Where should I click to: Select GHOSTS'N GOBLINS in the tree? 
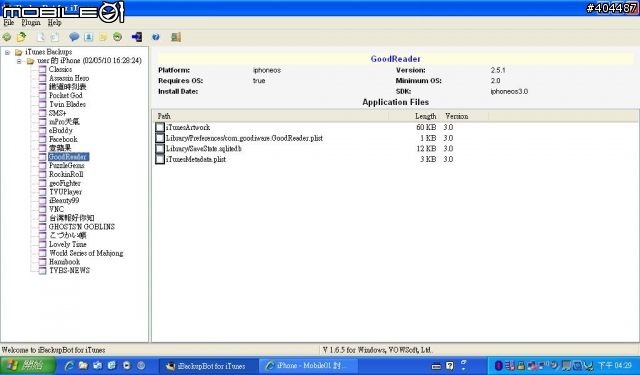(x=82, y=226)
